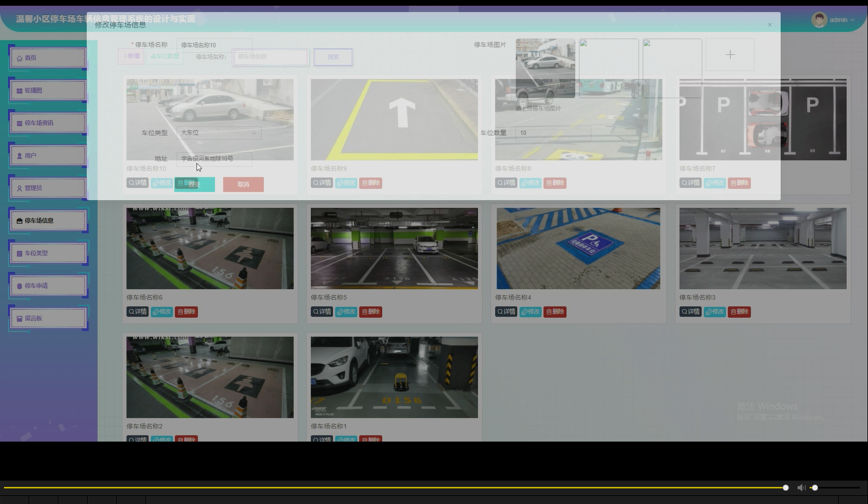View 详情 of 停车场名称3

[691, 312]
